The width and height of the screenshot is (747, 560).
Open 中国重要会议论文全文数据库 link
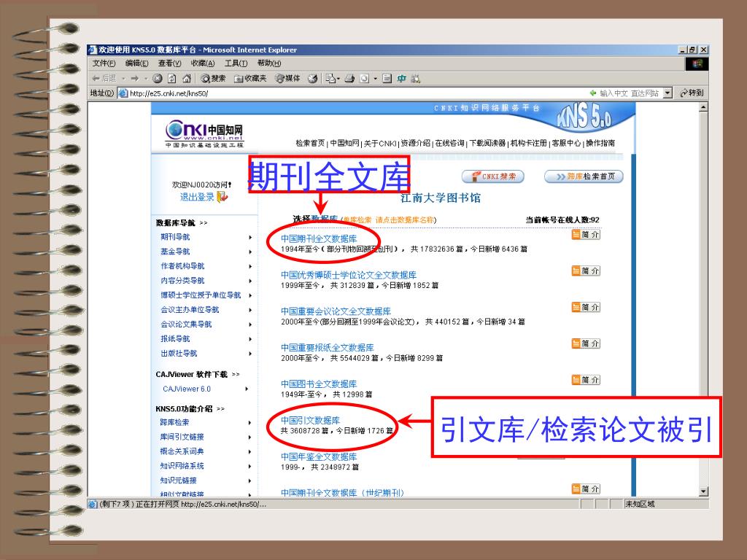click(336, 311)
